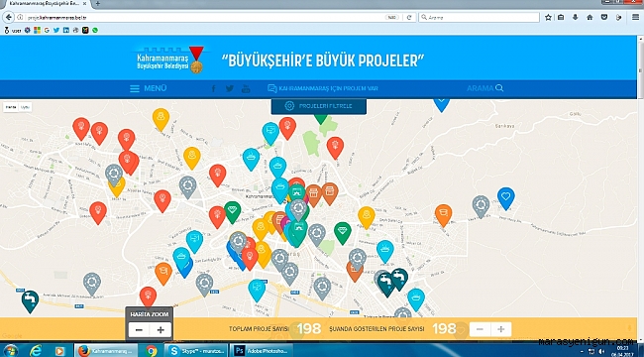The image size is (644, 357).
Task: Open the Twitter bookmark in the bookmarks bar
Action: [x=56, y=30]
